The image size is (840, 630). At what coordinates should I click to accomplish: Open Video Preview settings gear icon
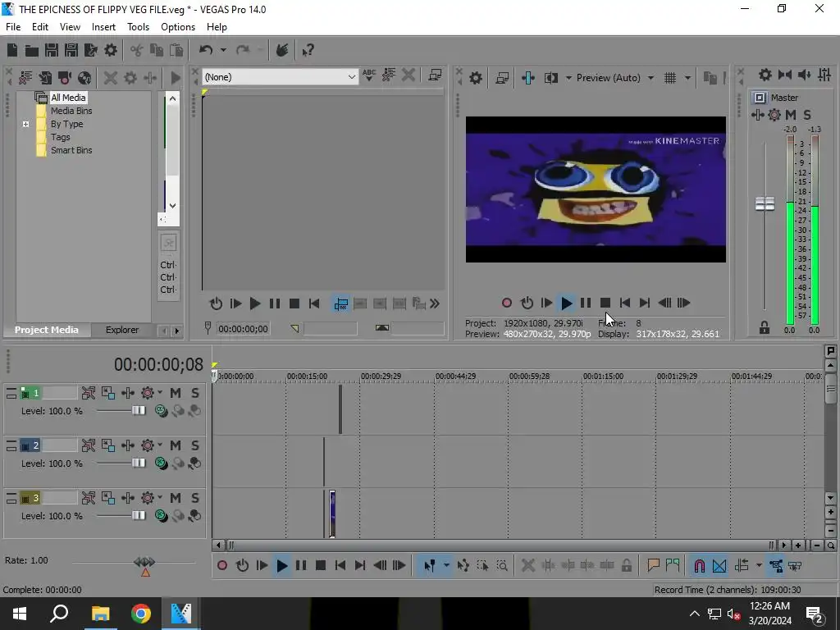pyautogui.click(x=476, y=78)
